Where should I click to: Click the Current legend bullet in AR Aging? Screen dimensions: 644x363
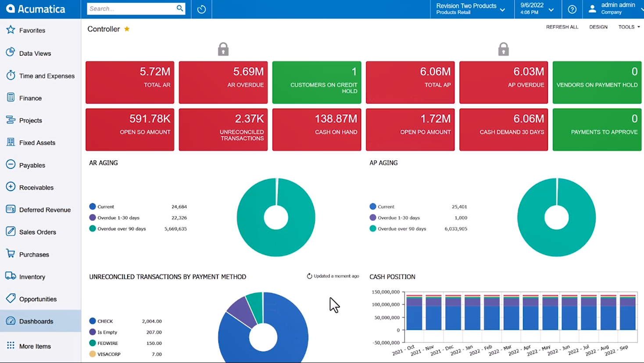tap(92, 206)
